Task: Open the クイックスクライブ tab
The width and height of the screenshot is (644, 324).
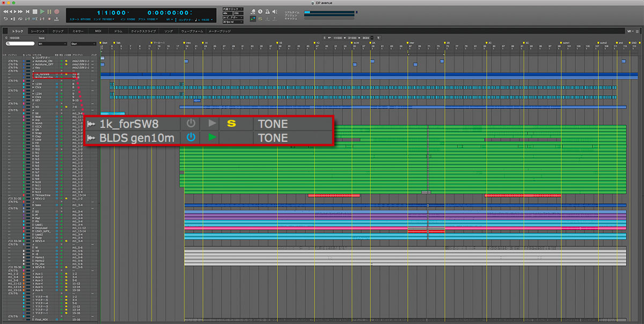Action: pyautogui.click(x=143, y=31)
